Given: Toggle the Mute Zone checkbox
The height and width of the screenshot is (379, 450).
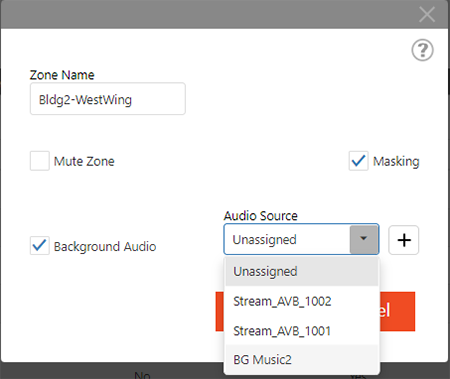Looking at the screenshot, I should 40,161.
